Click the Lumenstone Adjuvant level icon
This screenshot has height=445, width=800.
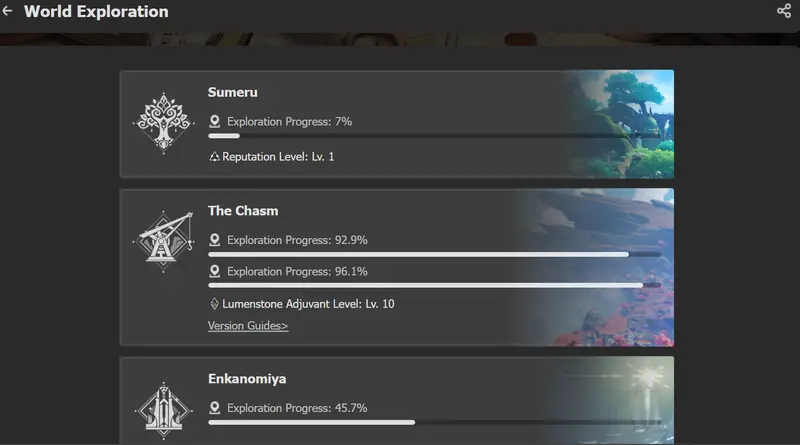point(214,304)
